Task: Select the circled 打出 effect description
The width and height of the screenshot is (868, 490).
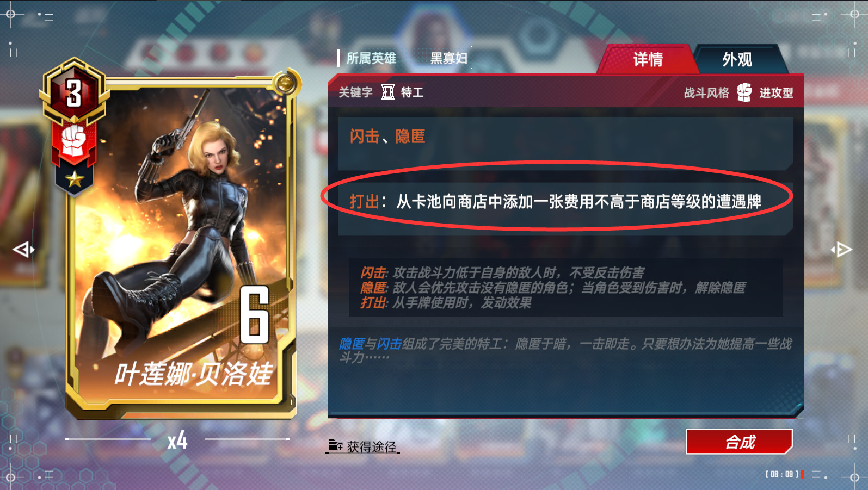Action: pyautogui.click(x=556, y=202)
